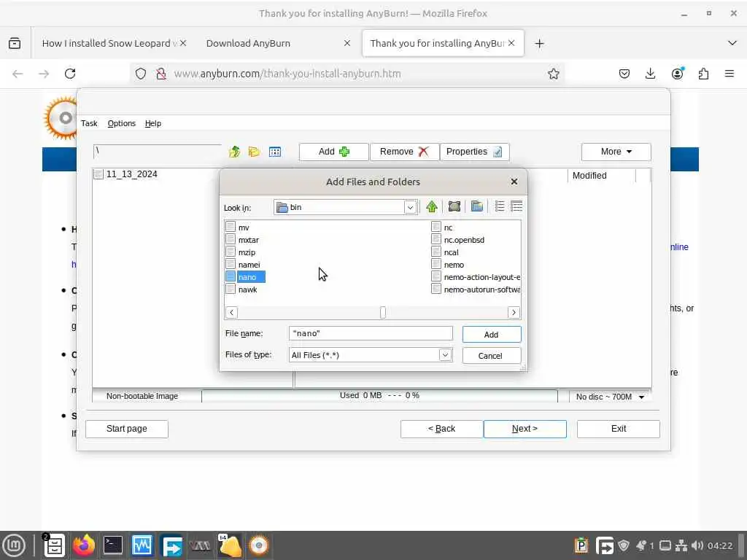Select nemo-action-layout-e file
The width and height of the screenshot is (747, 560).
tap(481, 277)
